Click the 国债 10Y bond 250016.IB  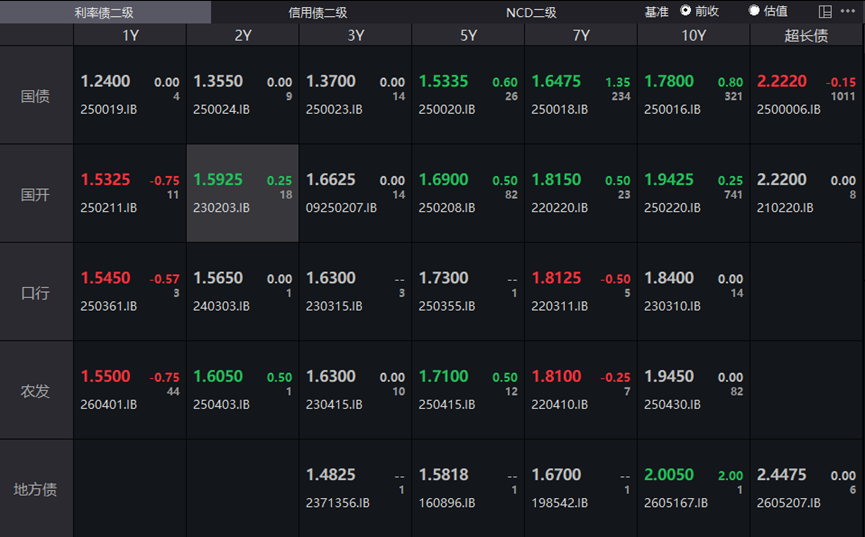(x=693, y=96)
